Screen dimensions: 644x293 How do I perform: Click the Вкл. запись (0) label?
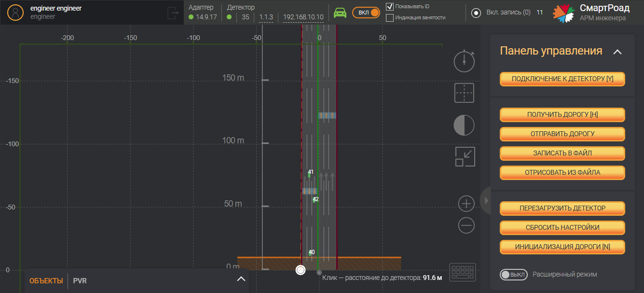[508, 12]
